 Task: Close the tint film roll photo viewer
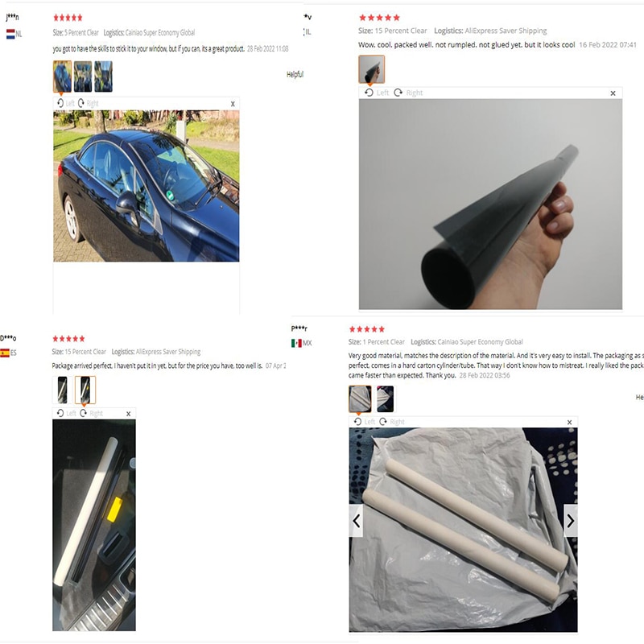click(613, 93)
